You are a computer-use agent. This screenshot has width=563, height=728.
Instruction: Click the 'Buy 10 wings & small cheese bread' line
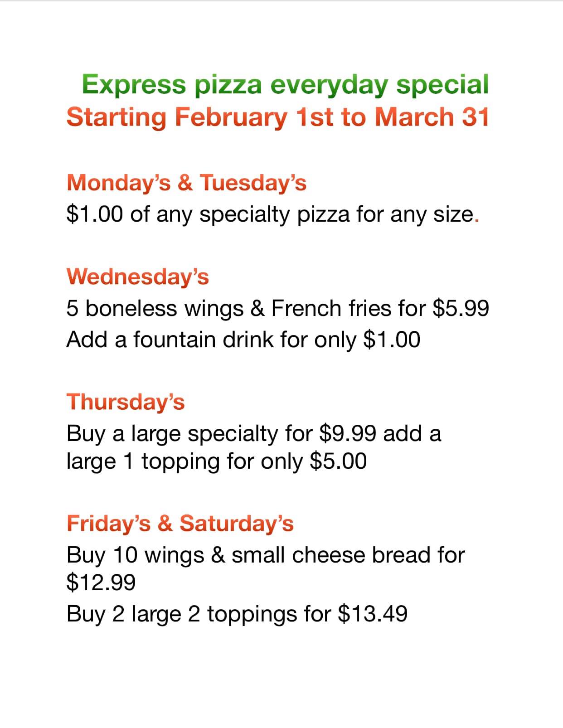pos(266,555)
